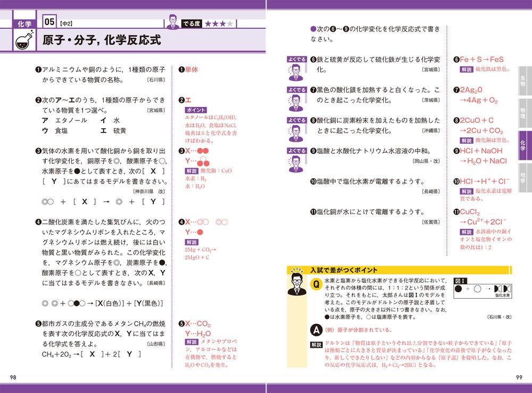Click the 【中2】 grade label
Image resolution: width=532 pixels, height=393 pixels.
(x=66, y=24)
